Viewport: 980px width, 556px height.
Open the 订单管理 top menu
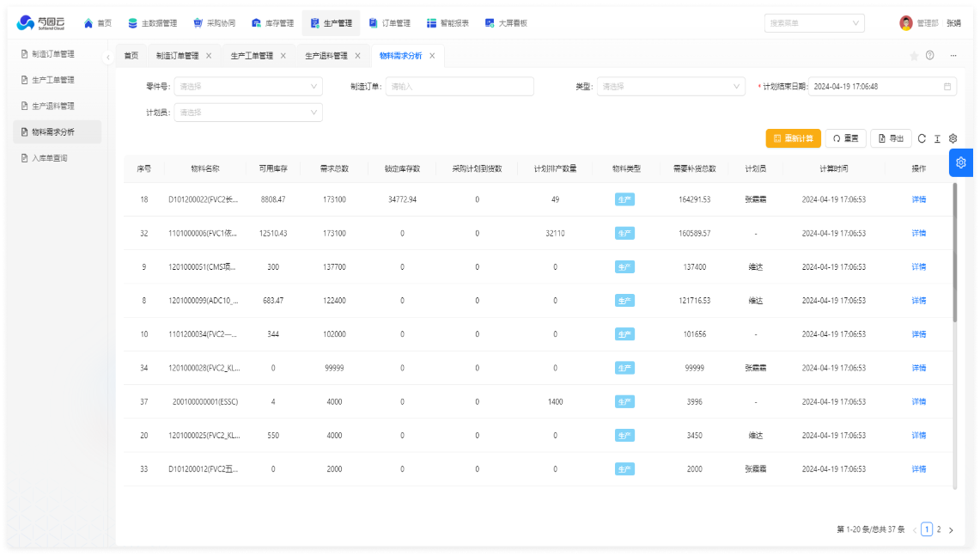[x=389, y=23]
